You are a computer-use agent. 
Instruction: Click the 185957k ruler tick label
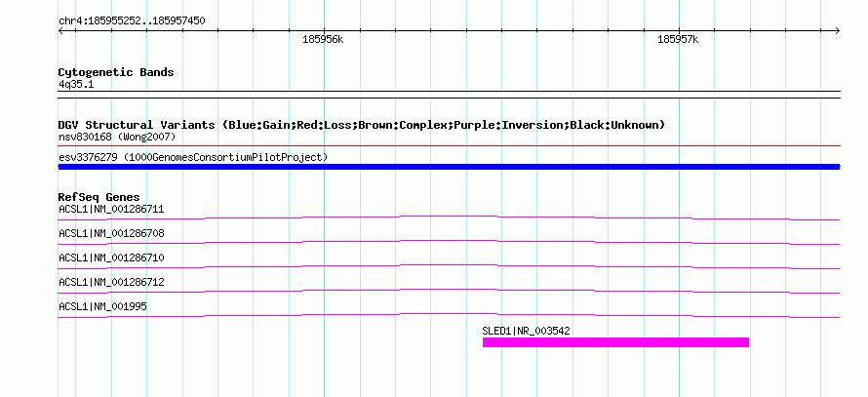pyautogui.click(x=678, y=39)
